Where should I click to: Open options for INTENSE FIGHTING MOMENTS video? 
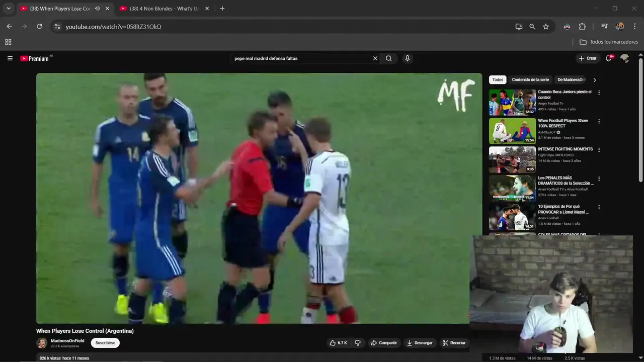click(x=599, y=150)
